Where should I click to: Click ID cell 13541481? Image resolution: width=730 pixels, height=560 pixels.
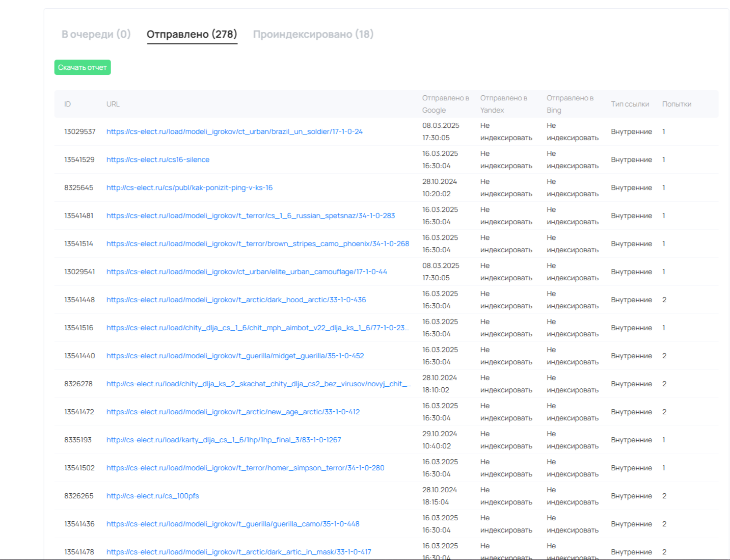[79, 216]
